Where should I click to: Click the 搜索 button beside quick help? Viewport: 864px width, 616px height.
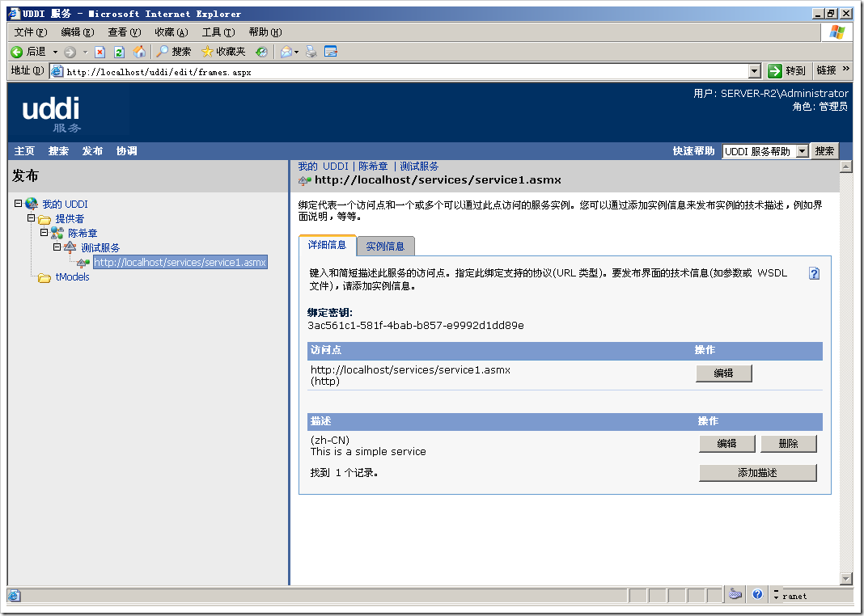click(824, 151)
